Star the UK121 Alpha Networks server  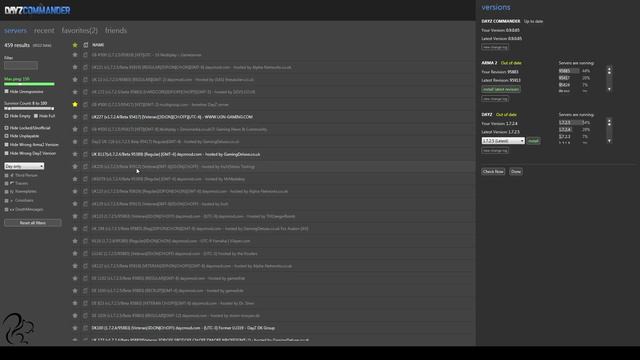[75, 67]
